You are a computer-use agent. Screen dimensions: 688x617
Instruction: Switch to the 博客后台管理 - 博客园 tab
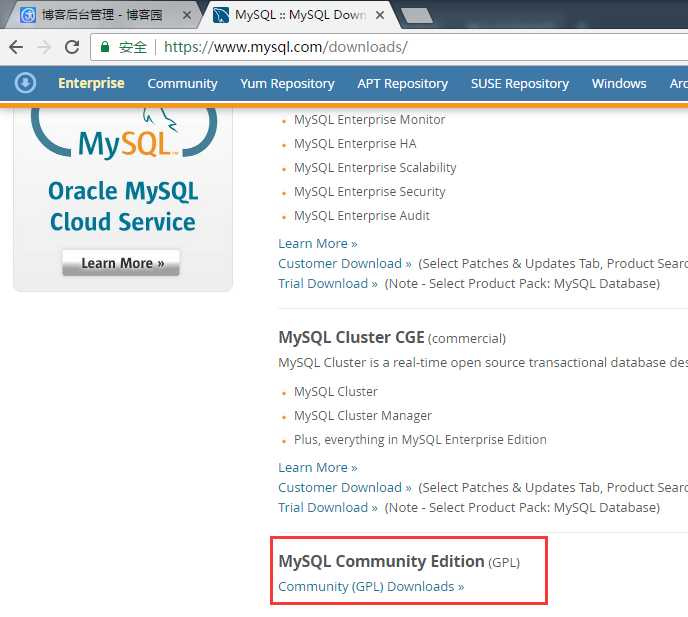[102, 15]
